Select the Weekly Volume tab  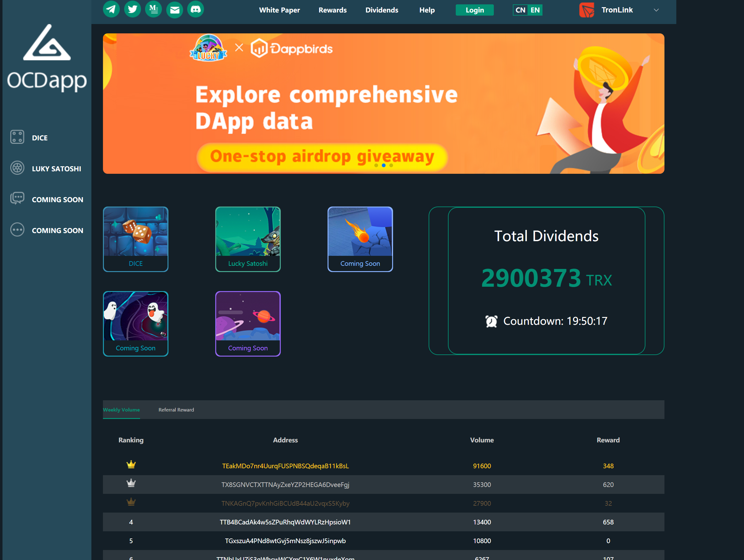121,410
